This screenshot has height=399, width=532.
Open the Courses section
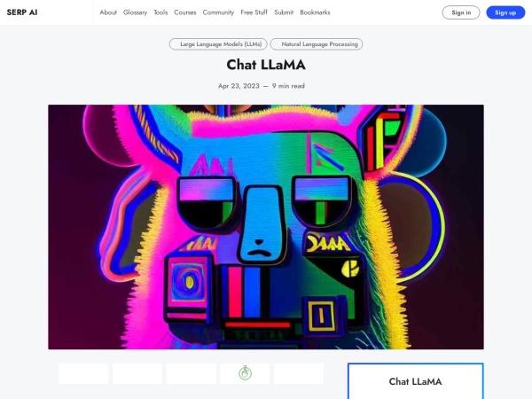(x=185, y=12)
